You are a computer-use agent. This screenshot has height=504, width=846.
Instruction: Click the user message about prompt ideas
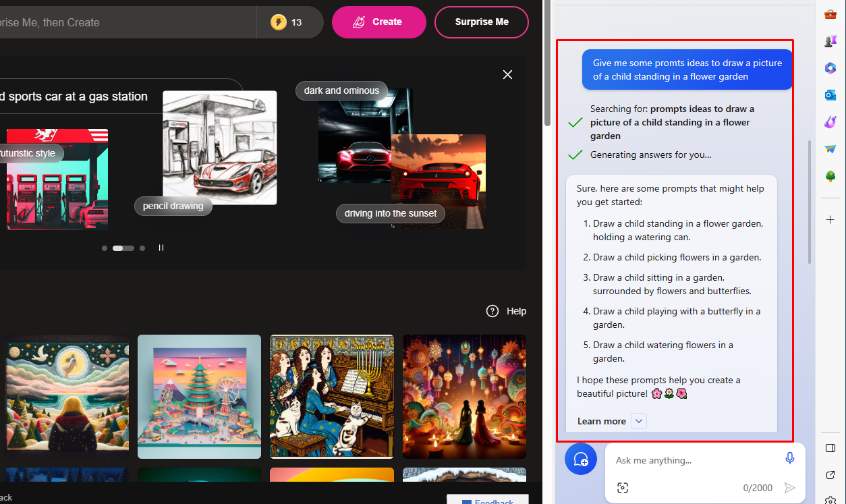click(x=687, y=69)
